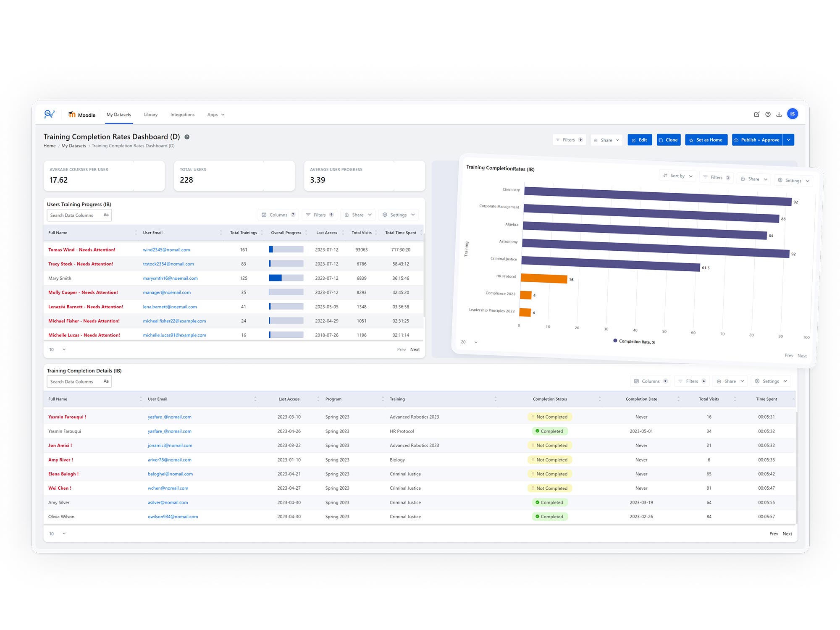Click the analytics logo in top left
Viewport: 840px width, 630px height.
pos(50,114)
